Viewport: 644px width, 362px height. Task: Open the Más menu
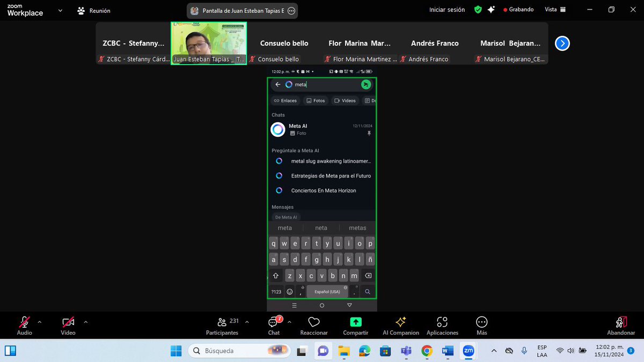(481, 326)
